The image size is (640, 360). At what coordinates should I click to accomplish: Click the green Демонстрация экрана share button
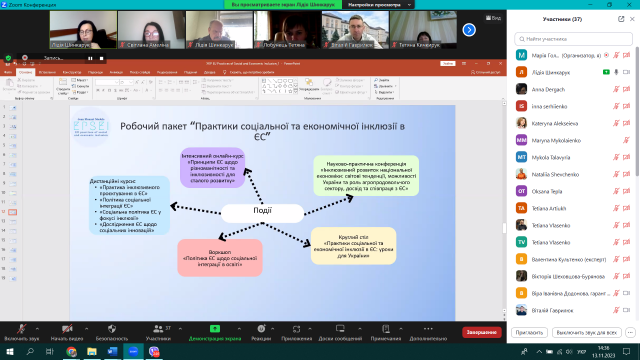tap(215, 332)
